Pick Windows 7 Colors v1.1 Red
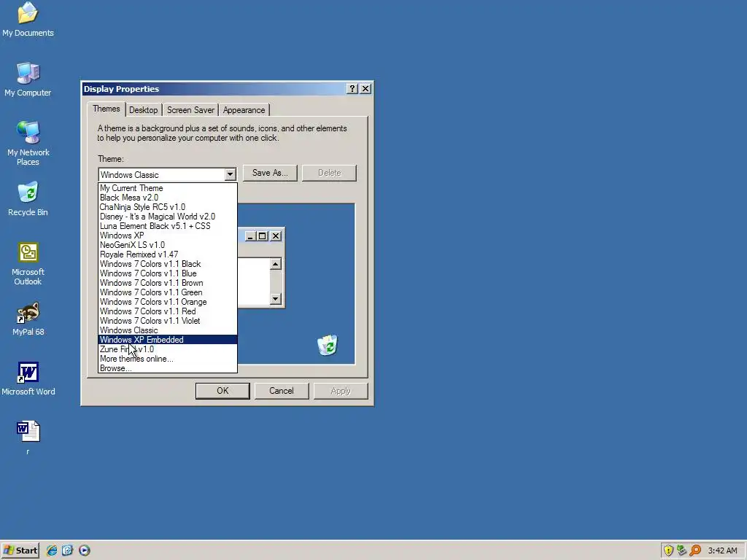The width and height of the screenshot is (747, 560). pyautogui.click(x=168, y=311)
